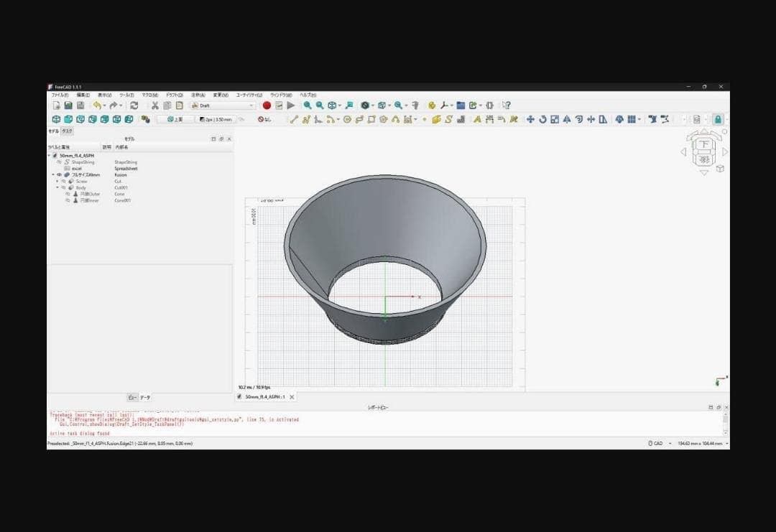This screenshot has width=776, height=532.
Task: Collapse the Body tree item
Action: pos(57,188)
